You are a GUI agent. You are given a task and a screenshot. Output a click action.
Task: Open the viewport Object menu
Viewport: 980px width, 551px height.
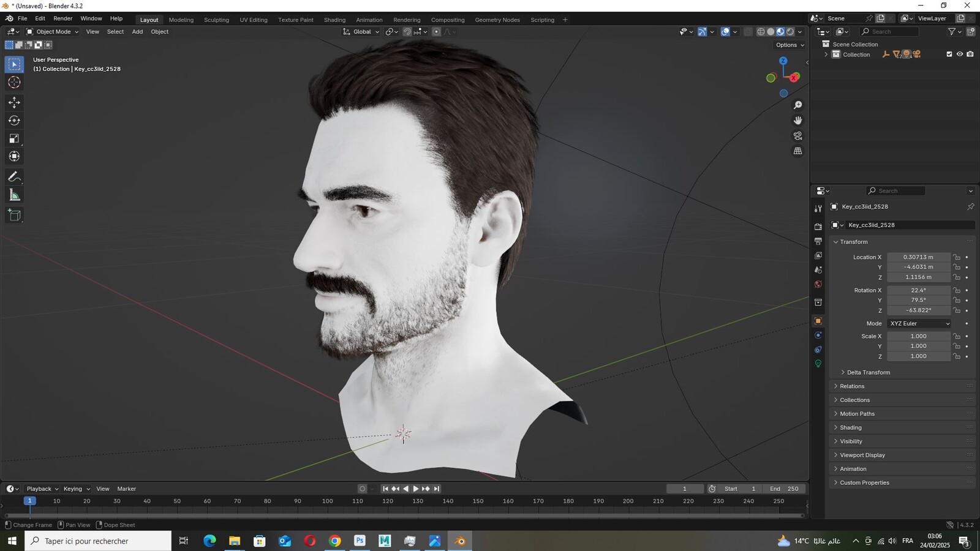[159, 32]
